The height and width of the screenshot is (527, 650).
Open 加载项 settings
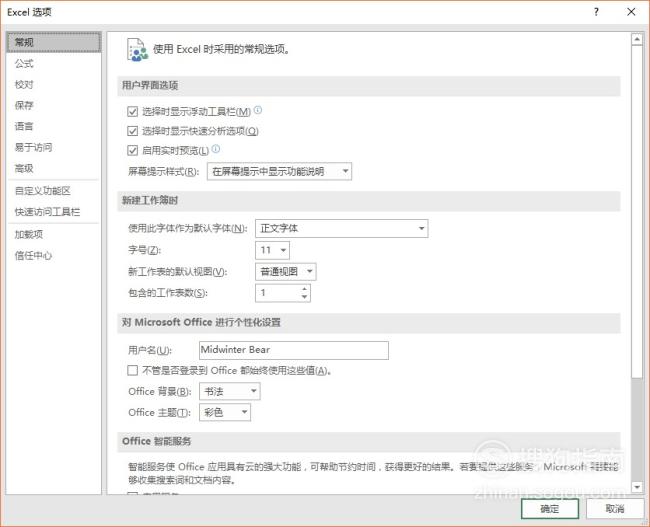54,234
